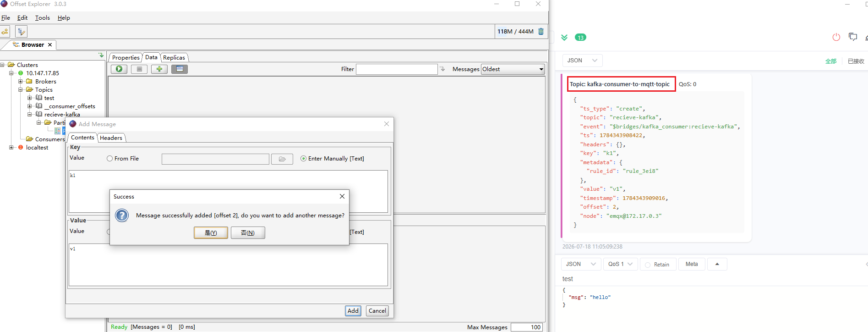Collapse the Clusters tree node
868x332 pixels.
tap(3, 65)
